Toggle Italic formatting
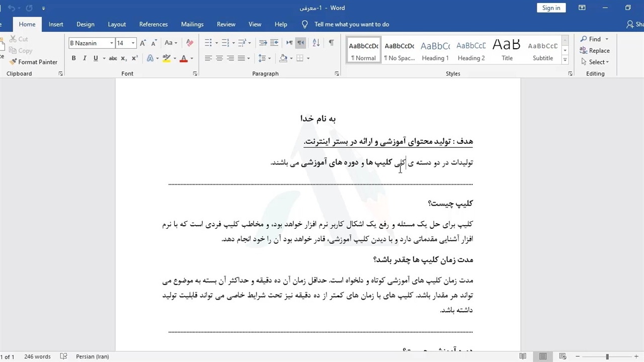The image size is (644, 362). coord(85,58)
